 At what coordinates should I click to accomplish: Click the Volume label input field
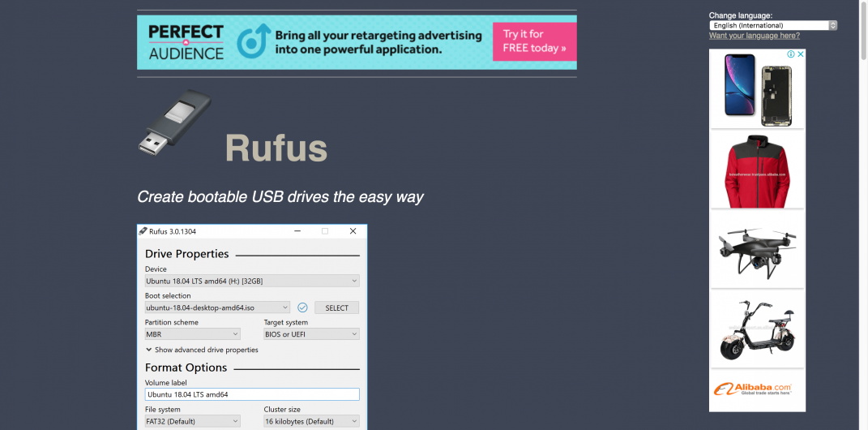pos(252,394)
